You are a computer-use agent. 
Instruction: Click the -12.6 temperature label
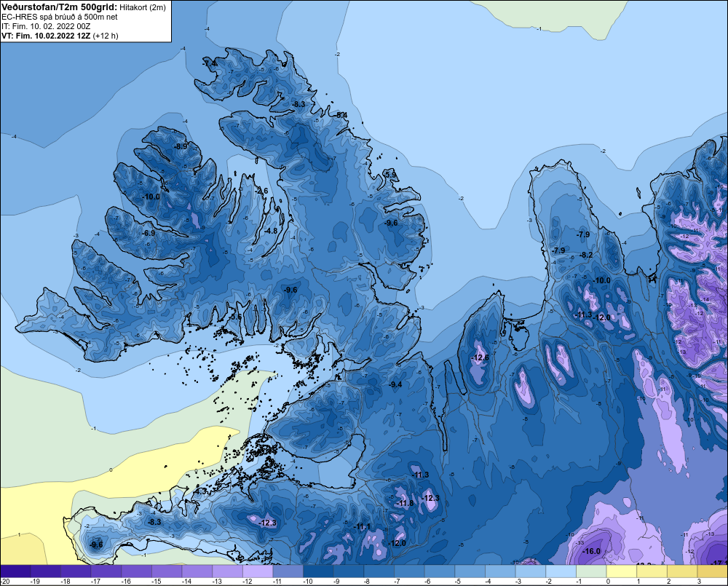480,357
